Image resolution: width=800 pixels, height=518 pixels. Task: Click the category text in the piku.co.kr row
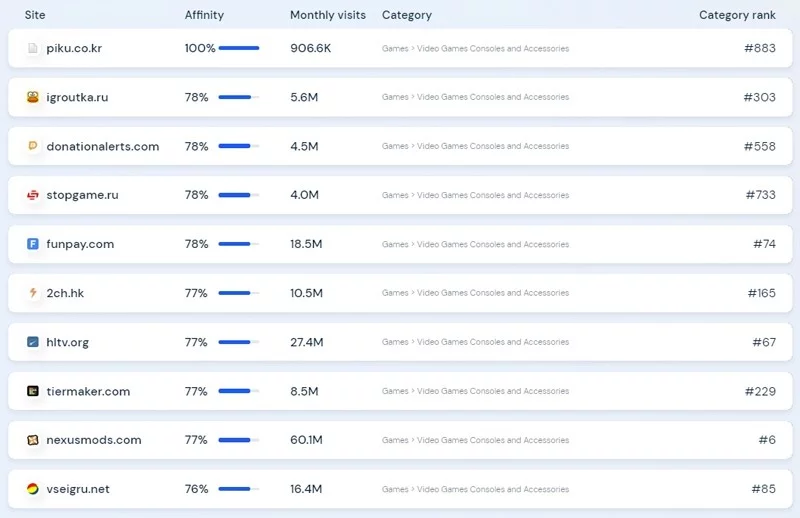(x=475, y=48)
